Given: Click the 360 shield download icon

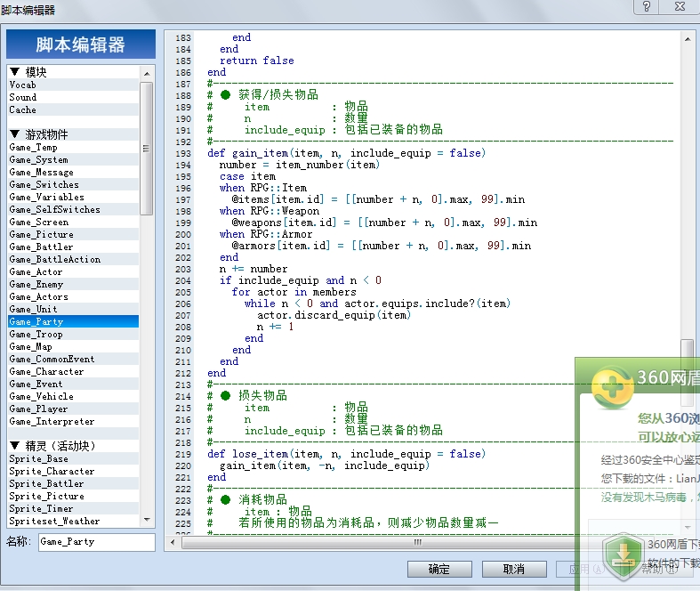Looking at the screenshot, I should coord(624,556).
